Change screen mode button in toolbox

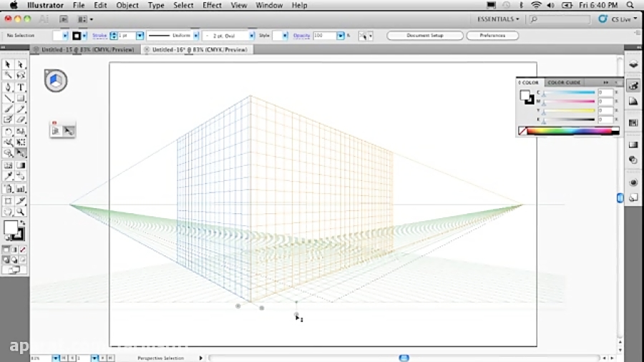point(14,270)
